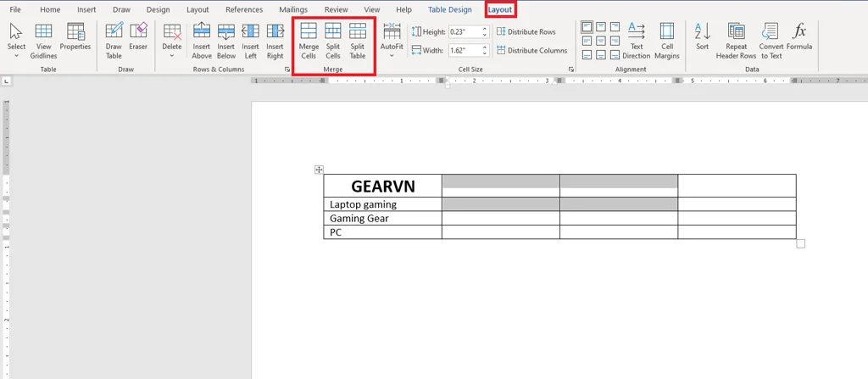Click the column Width input field
Viewport: 868px width, 379px height.
point(464,50)
